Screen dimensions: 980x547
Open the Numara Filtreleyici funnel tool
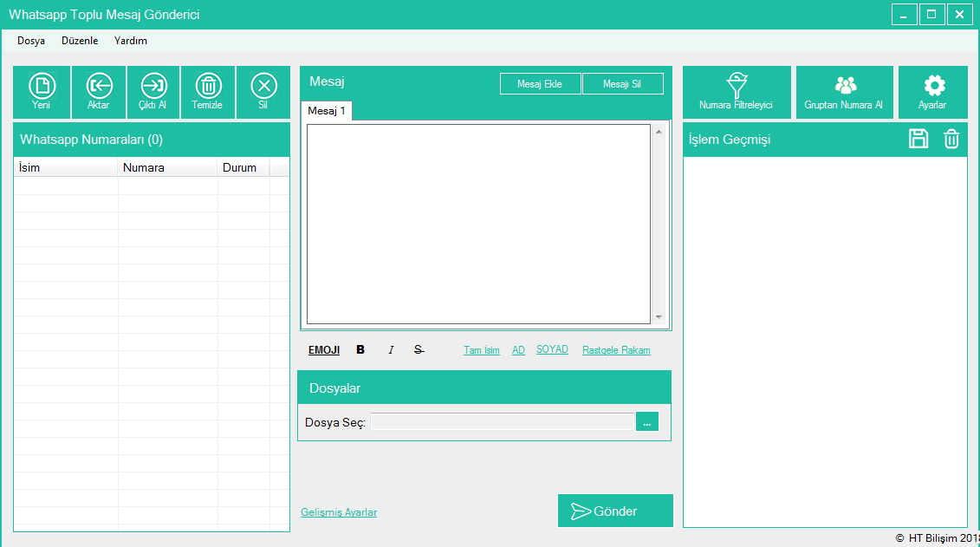[x=737, y=92]
